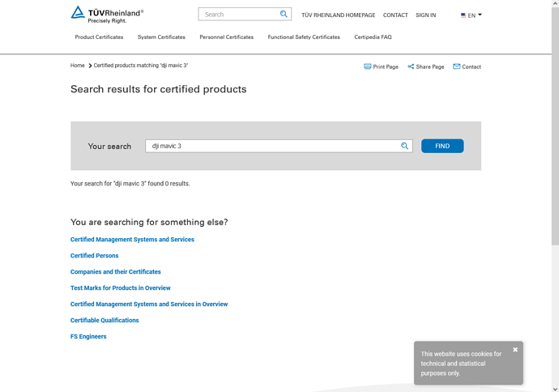Click the cookie notice message text

coord(461,364)
